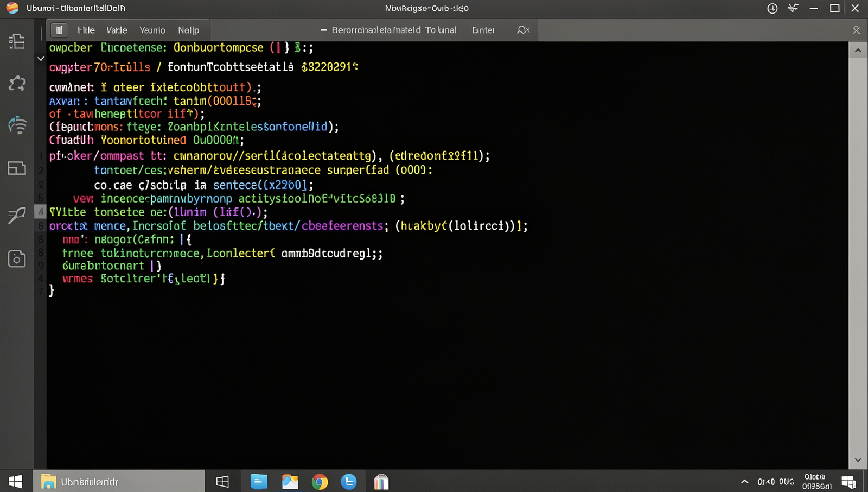The image size is (868, 492).
Task: Close the editor panel with the X
Action: point(857,30)
